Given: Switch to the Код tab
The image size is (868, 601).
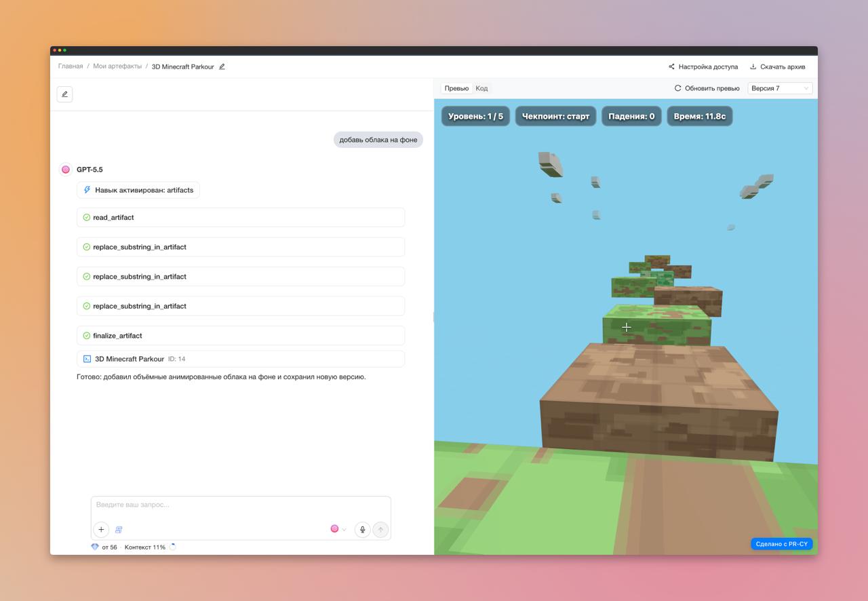Looking at the screenshot, I should [481, 88].
